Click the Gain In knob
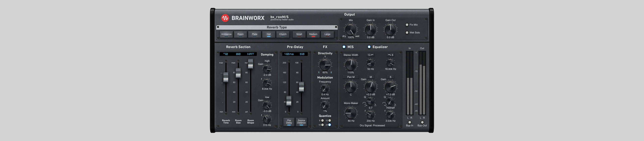The height and width of the screenshot is (141, 644). point(370,30)
